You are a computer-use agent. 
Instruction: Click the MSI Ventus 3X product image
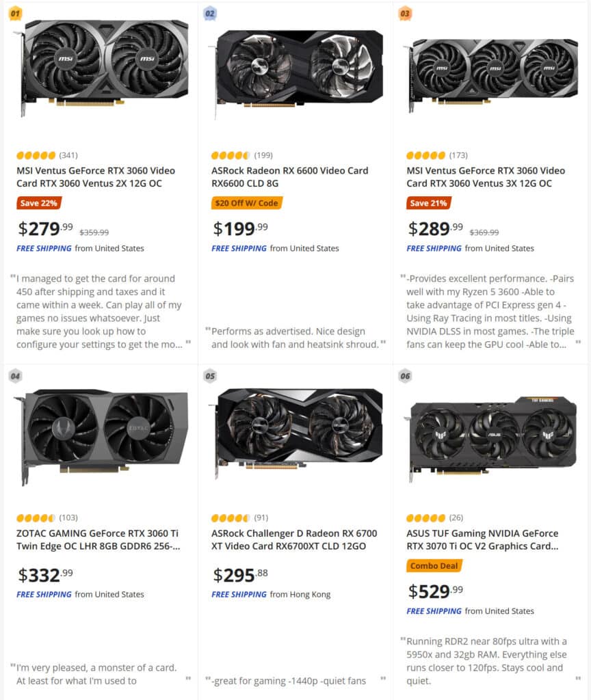pos(490,75)
